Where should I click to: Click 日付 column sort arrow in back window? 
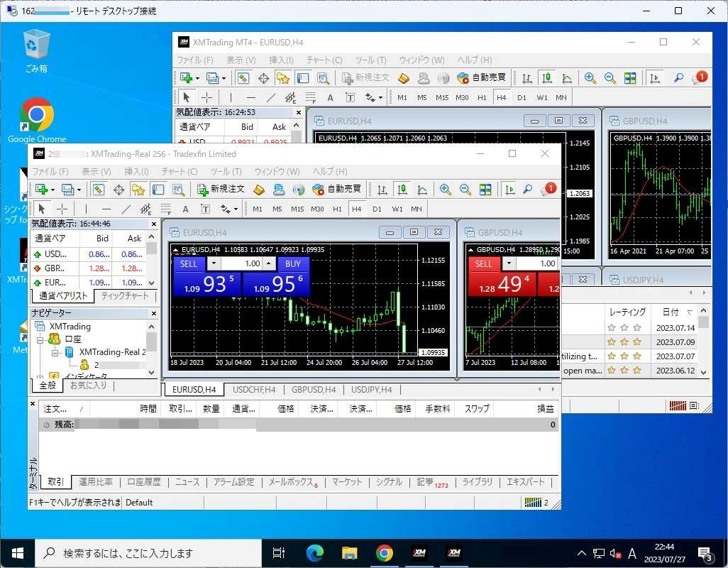[x=690, y=312]
